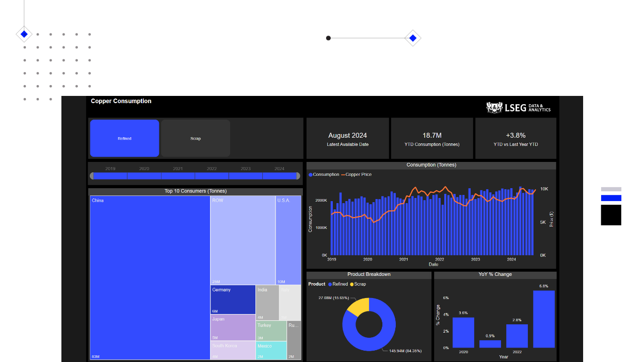Select the U.S.A. tile in the treemap
This screenshot has height=362, width=644.
[x=288, y=240]
